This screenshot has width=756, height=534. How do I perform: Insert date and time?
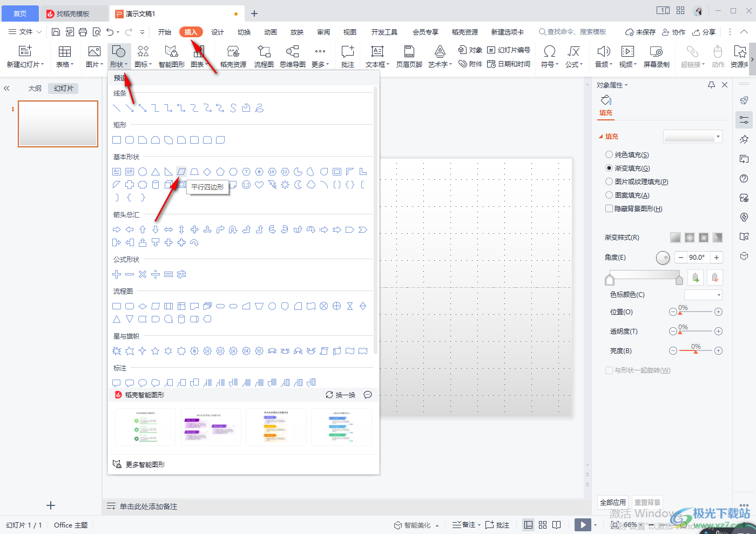point(509,64)
